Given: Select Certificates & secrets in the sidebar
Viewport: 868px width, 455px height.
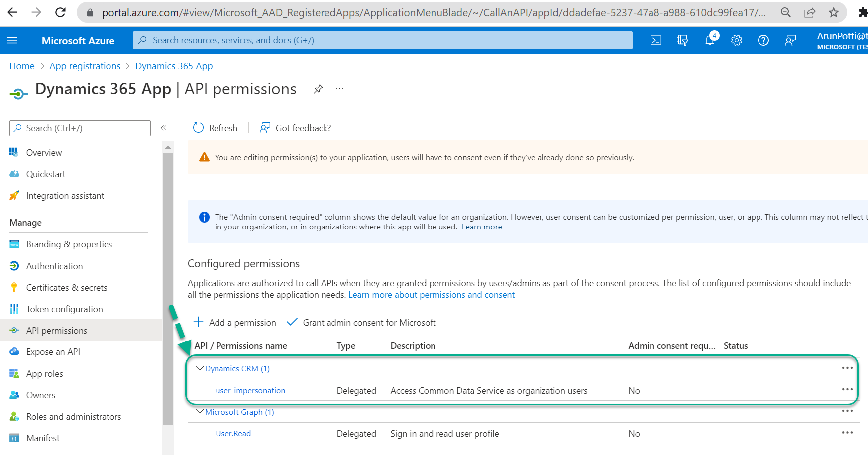Looking at the screenshot, I should (66, 287).
